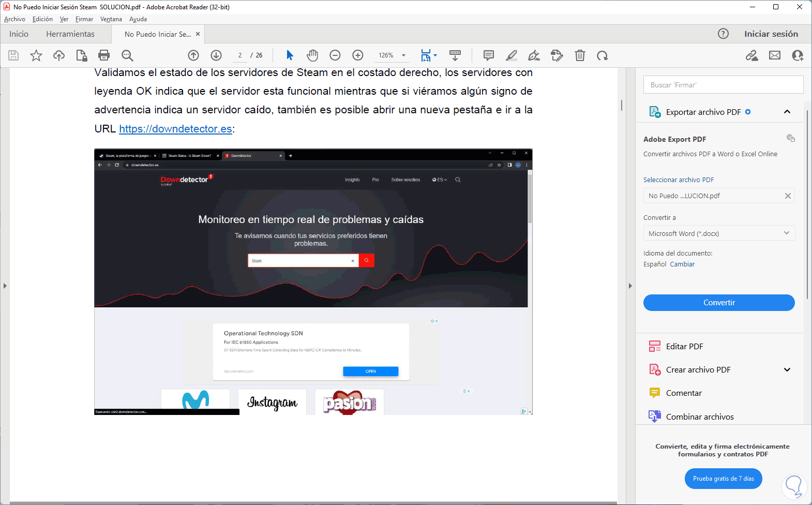
Task: Open the Microsoft Word (*.docx) format dropdown
Action: point(719,233)
